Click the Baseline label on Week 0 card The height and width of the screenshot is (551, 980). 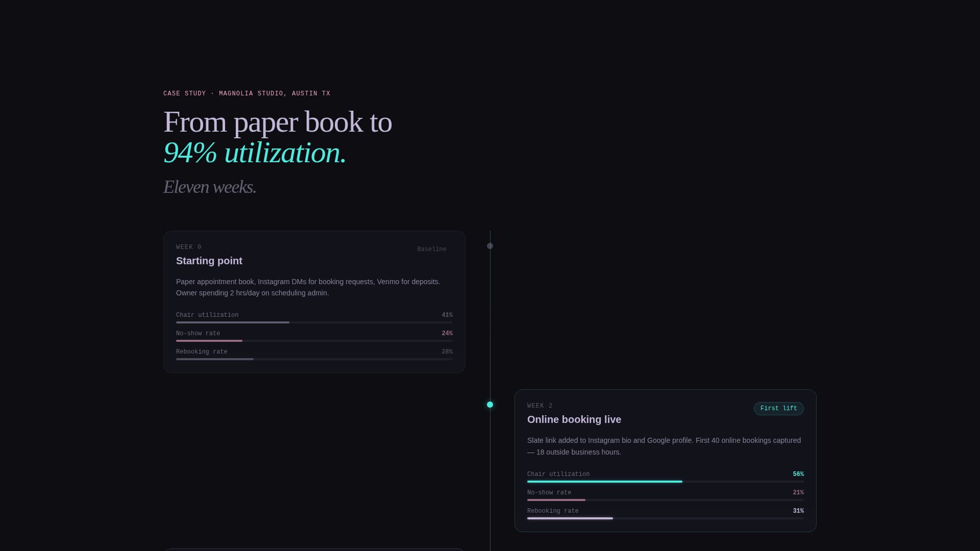pyautogui.click(x=432, y=249)
